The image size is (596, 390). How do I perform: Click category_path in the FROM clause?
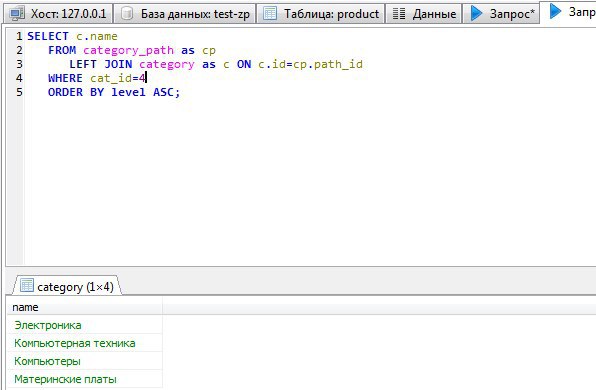[128, 50]
